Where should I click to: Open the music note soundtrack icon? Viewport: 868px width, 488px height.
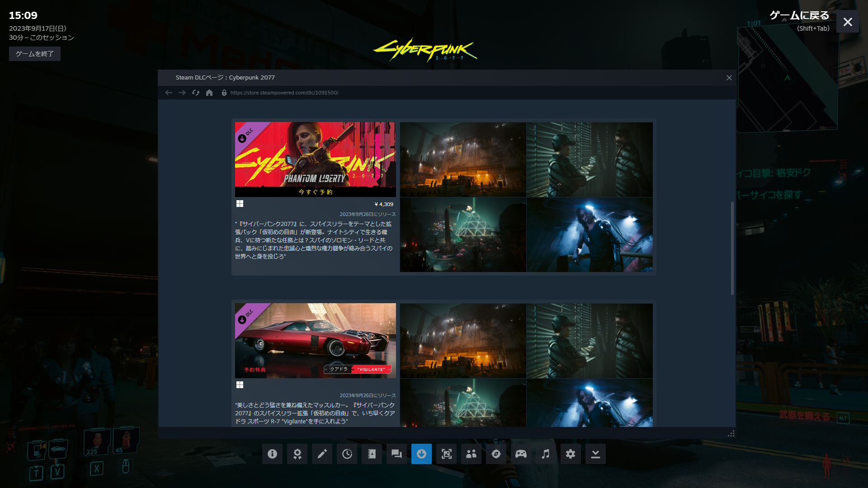546,454
